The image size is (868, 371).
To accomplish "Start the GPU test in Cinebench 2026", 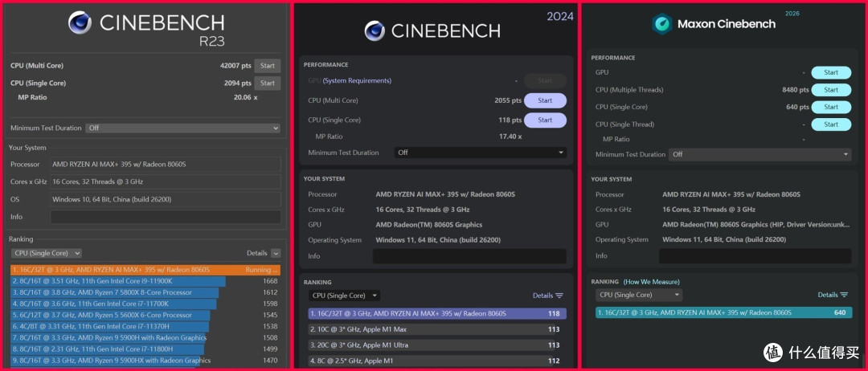I will coord(831,72).
